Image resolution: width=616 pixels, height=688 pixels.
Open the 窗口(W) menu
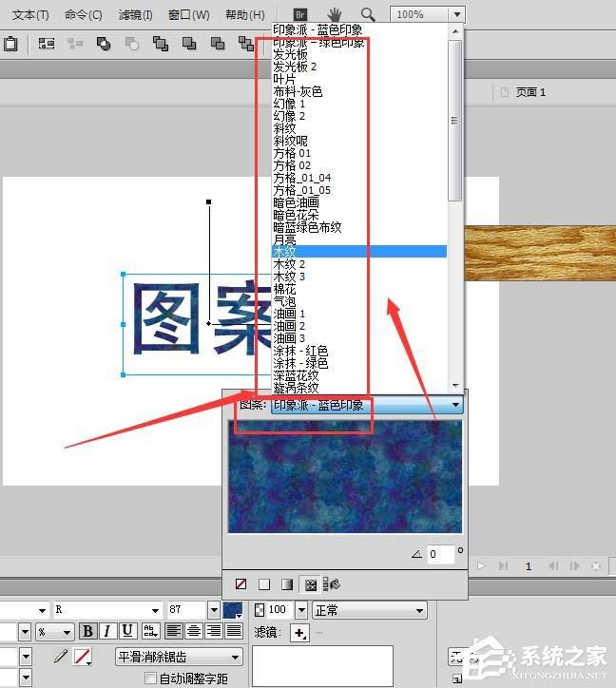coord(189,15)
